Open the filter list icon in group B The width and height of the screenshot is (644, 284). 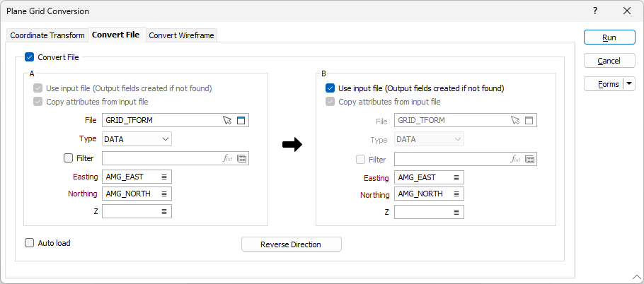click(x=530, y=160)
